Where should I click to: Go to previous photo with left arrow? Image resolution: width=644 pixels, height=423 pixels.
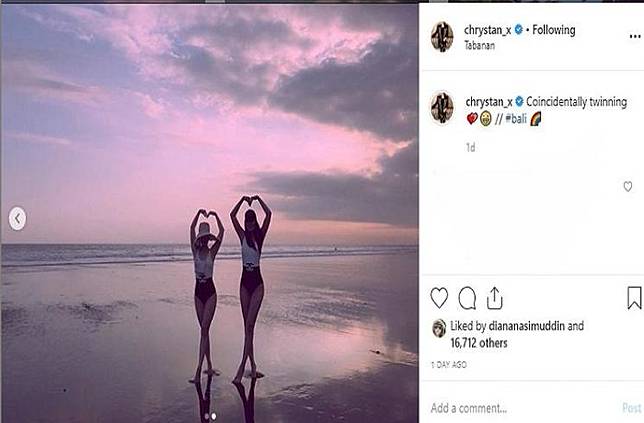click(17, 219)
